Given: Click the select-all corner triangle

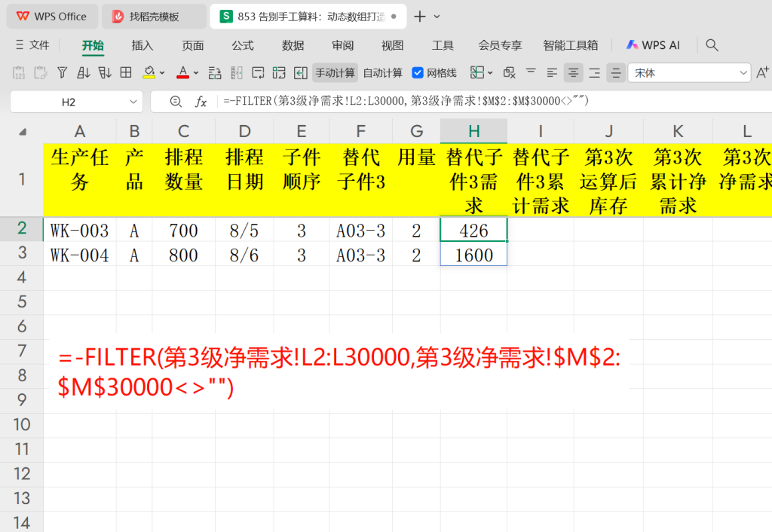Looking at the screenshot, I should 22,131.
